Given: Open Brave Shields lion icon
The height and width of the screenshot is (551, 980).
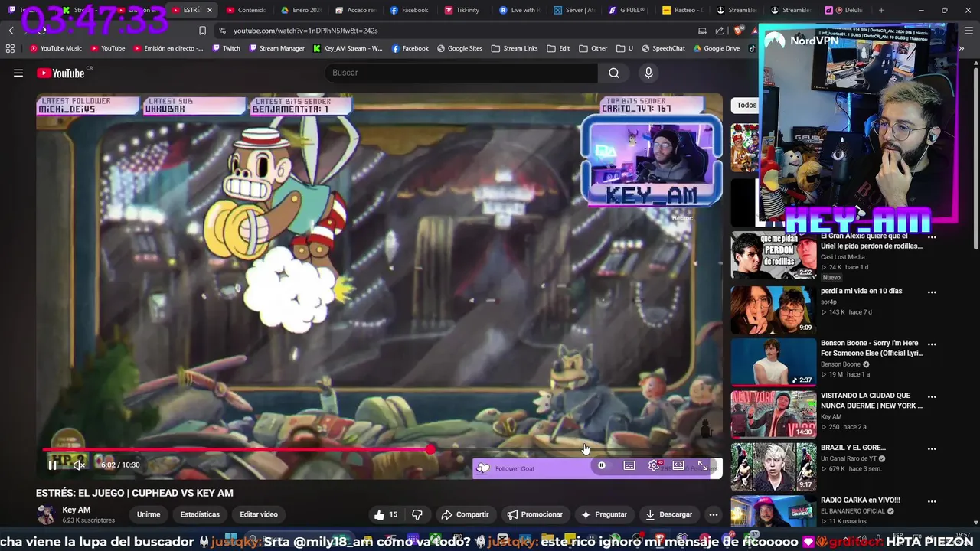Looking at the screenshot, I should (x=738, y=31).
